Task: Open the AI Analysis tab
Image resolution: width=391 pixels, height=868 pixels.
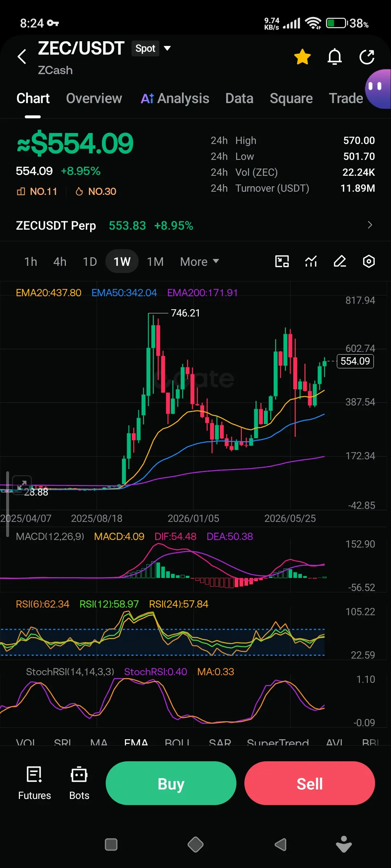Action: [175, 98]
